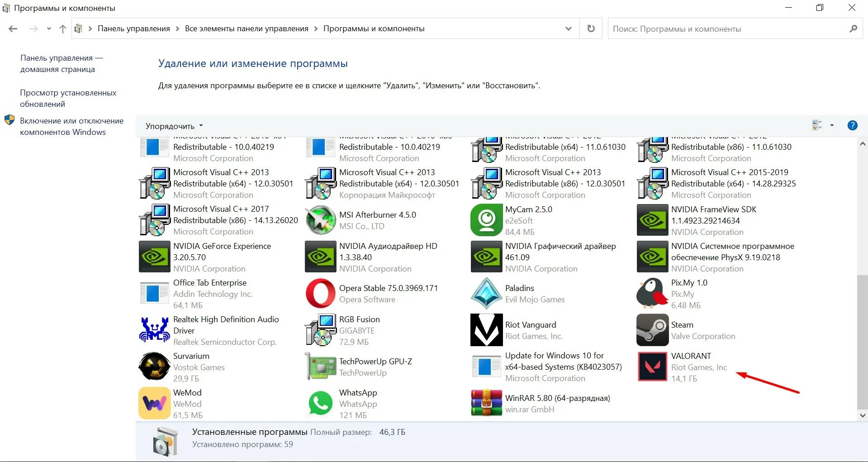Select the Riot Vanguard icon
This screenshot has width=868, height=462.
[486, 330]
